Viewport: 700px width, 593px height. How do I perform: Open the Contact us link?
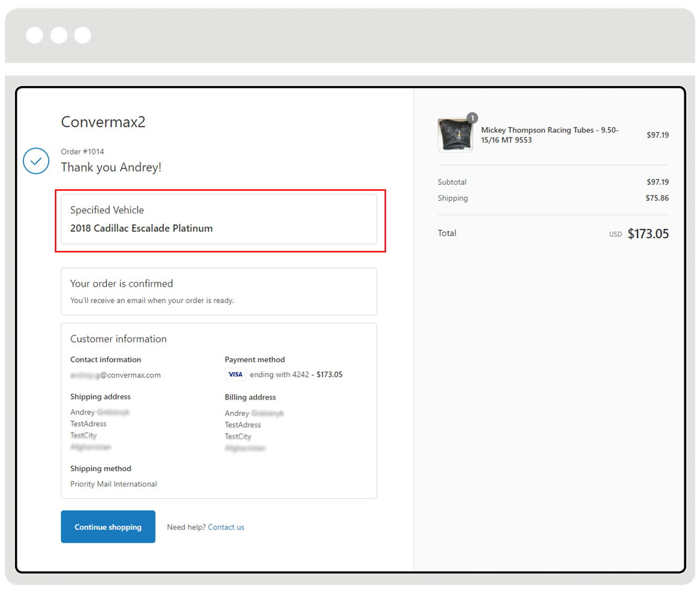(x=226, y=527)
